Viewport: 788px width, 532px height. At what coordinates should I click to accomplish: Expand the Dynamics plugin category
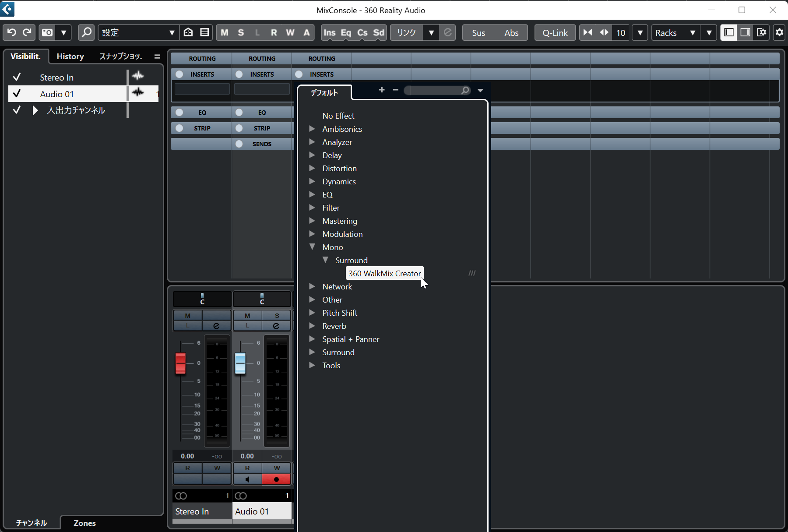coord(312,181)
